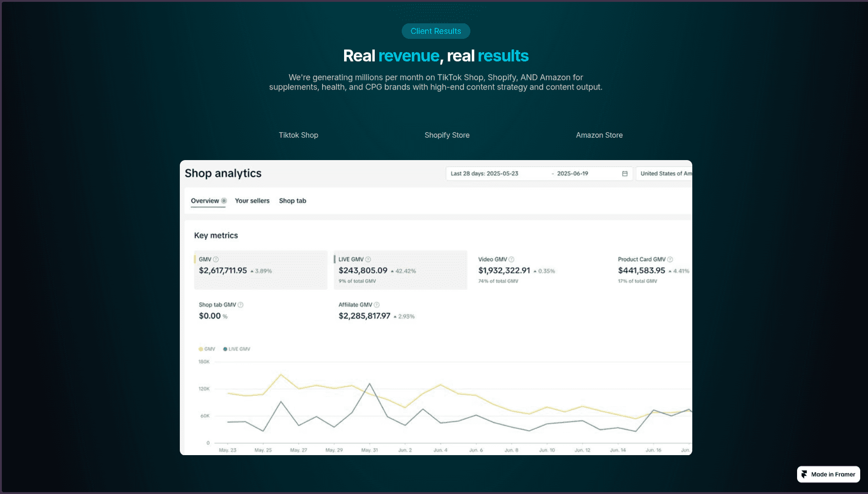Click the May. 31 chart axis label

(x=369, y=450)
